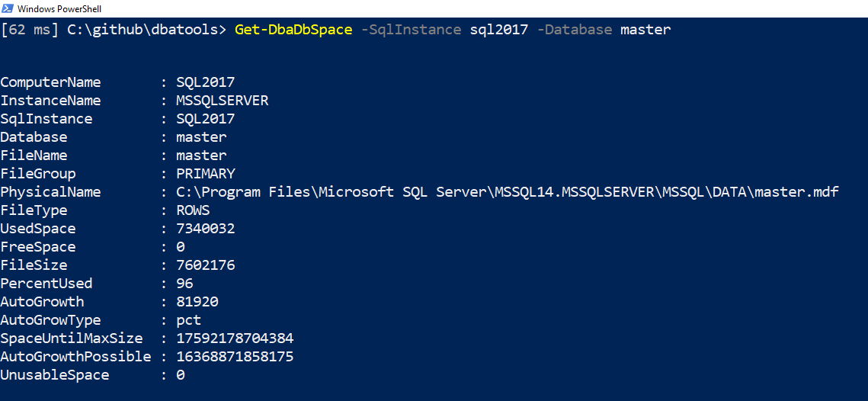Click the Get-DbaDbSpace command text
This screenshot has width=868, height=401.
click(293, 30)
